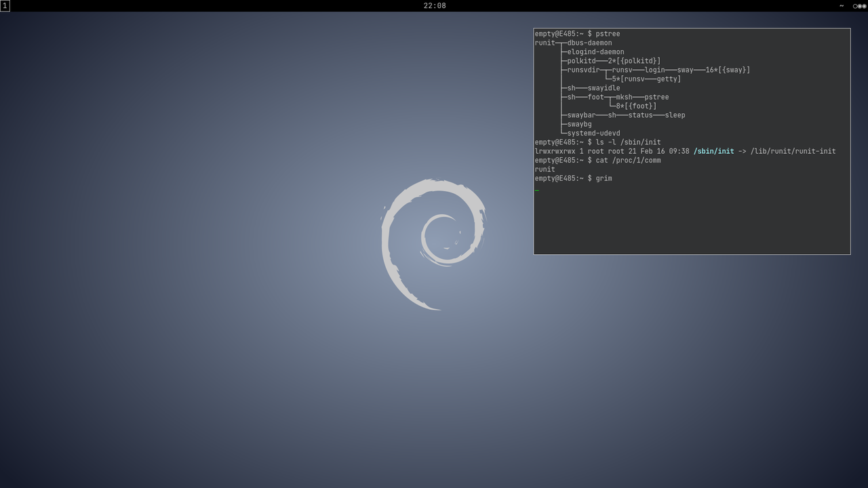The width and height of the screenshot is (868, 488).
Task: Click the grim command on the last prompt
Action: (604, 178)
